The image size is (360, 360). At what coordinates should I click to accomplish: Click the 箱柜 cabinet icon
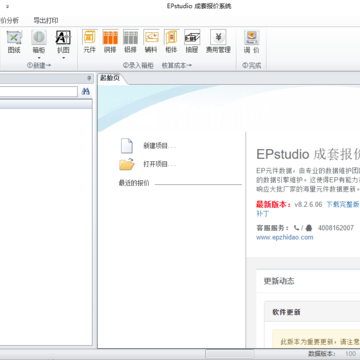(39, 38)
